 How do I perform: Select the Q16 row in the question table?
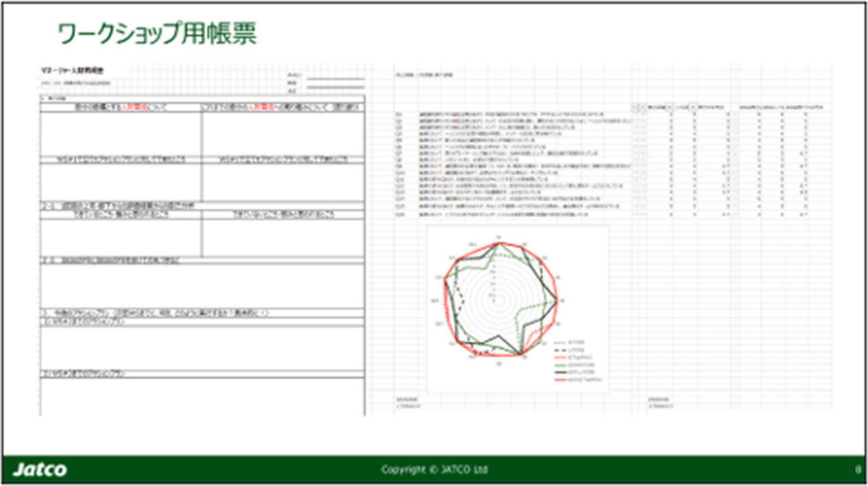tap(602, 214)
